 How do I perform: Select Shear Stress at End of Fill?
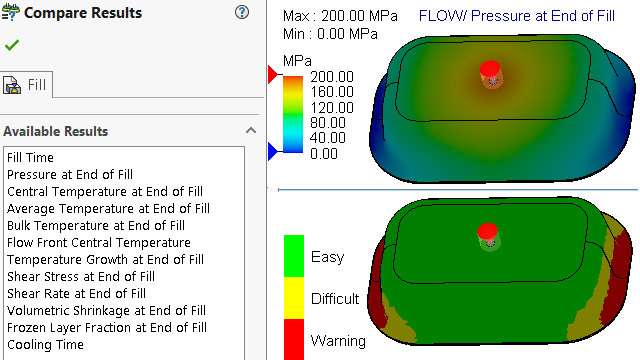[81, 277]
